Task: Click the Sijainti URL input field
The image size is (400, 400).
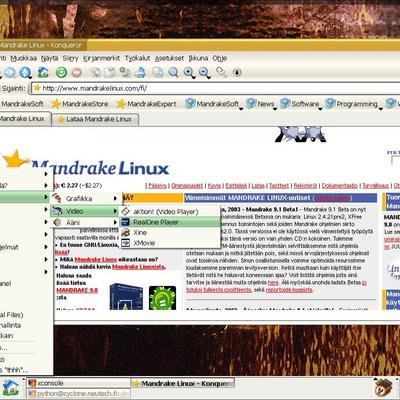Action: coord(216,88)
